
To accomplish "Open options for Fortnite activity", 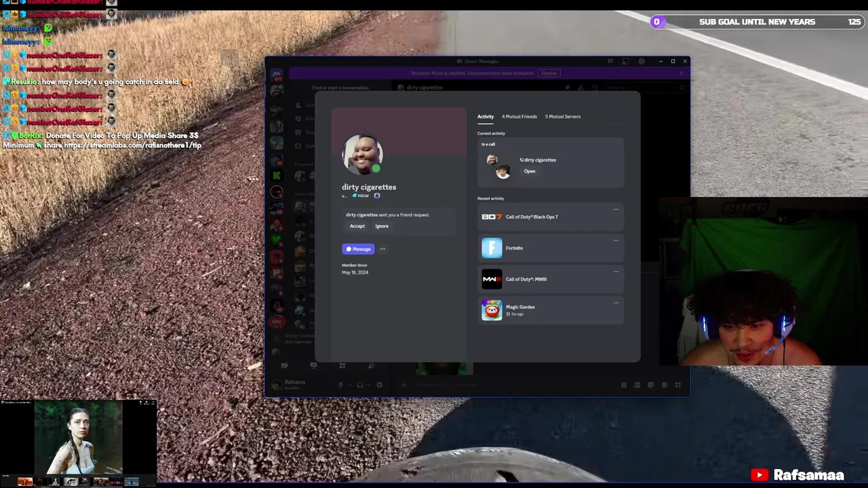I will 616,241.
